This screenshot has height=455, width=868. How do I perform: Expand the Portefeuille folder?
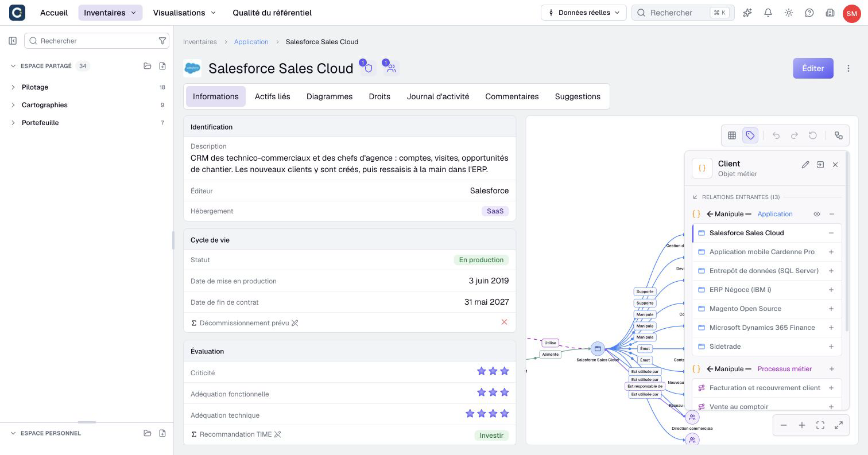coord(13,123)
